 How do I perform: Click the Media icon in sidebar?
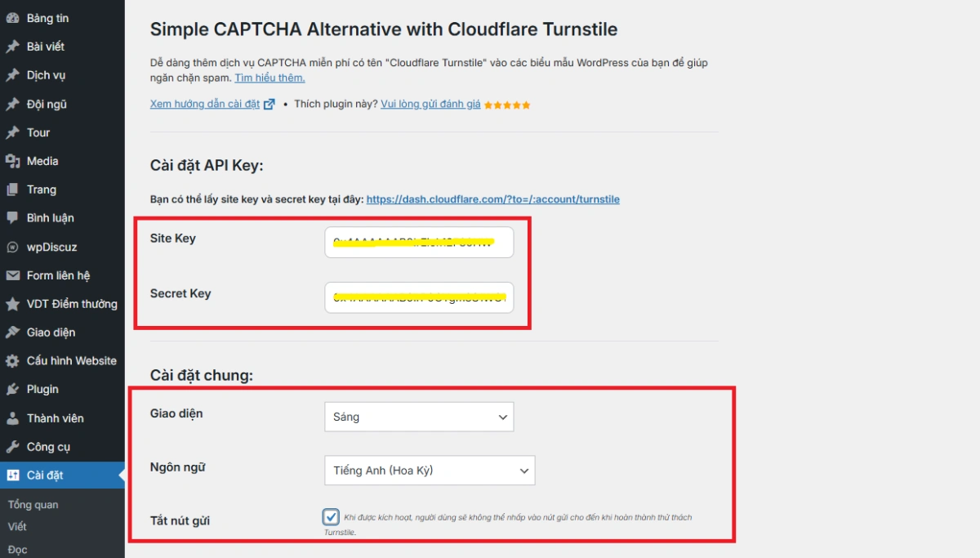(x=12, y=161)
